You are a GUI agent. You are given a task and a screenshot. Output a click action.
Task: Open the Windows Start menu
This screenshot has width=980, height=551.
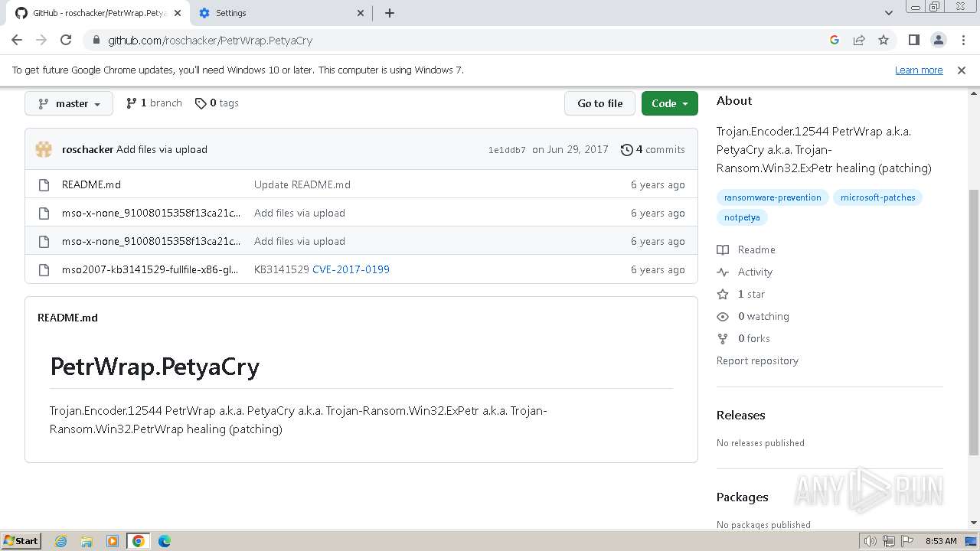point(21,540)
